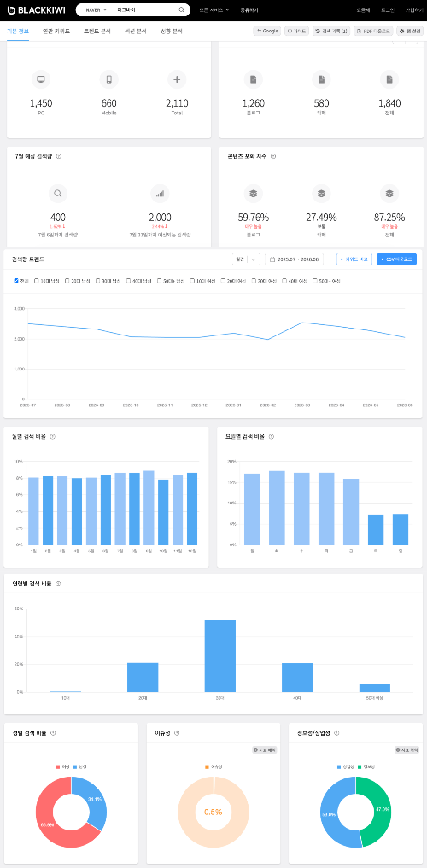Click the 키워드 비교 button
The height and width of the screenshot is (868, 427).
point(354,259)
